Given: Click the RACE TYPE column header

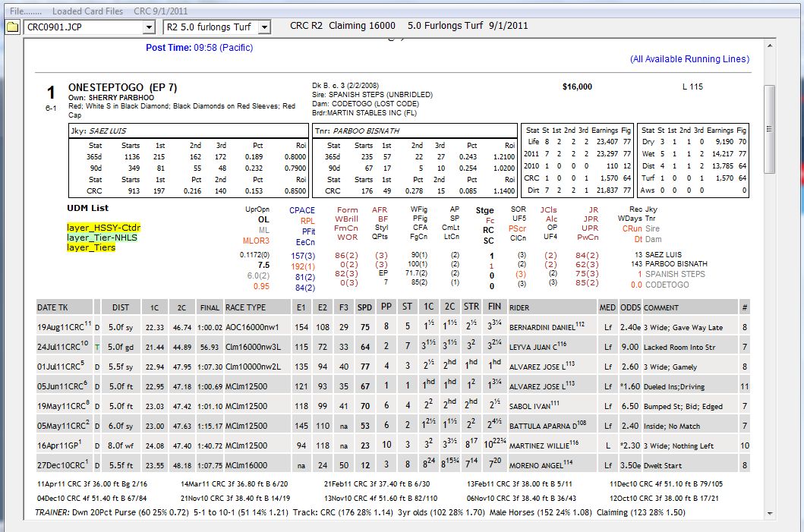Looking at the screenshot, I should point(257,307).
